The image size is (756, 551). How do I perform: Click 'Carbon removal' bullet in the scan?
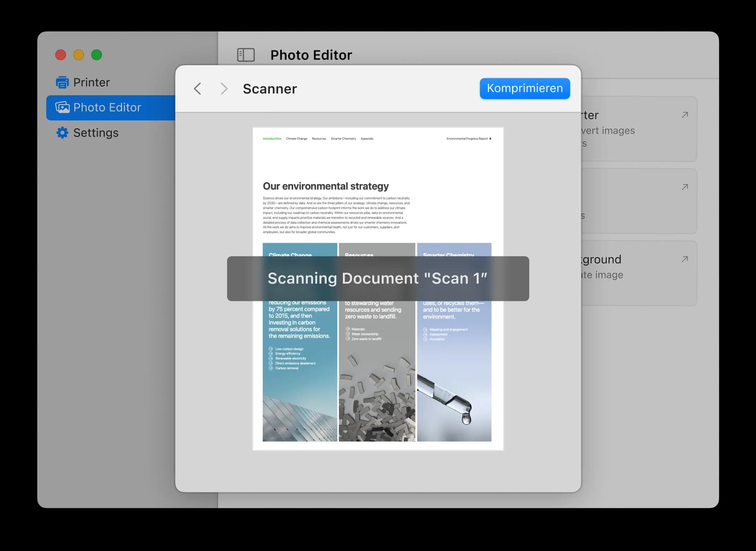[x=287, y=368]
